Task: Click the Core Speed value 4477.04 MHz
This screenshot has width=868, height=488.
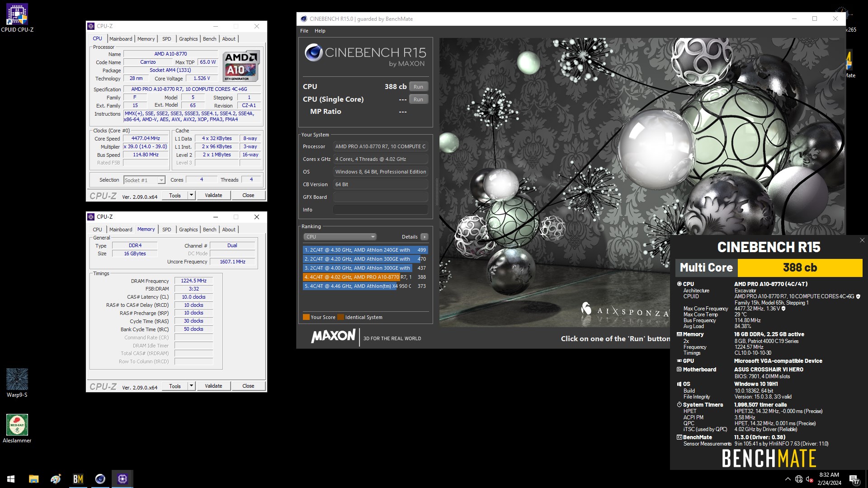Action: pos(146,139)
